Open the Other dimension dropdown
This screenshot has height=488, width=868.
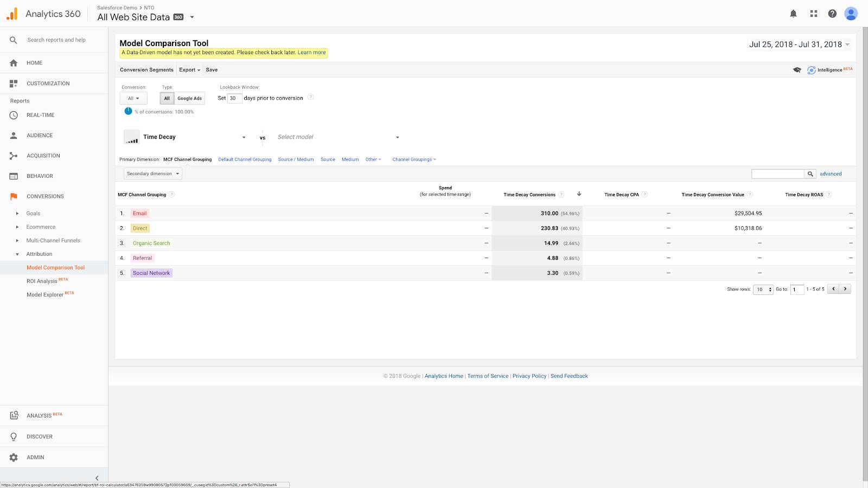(373, 159)
